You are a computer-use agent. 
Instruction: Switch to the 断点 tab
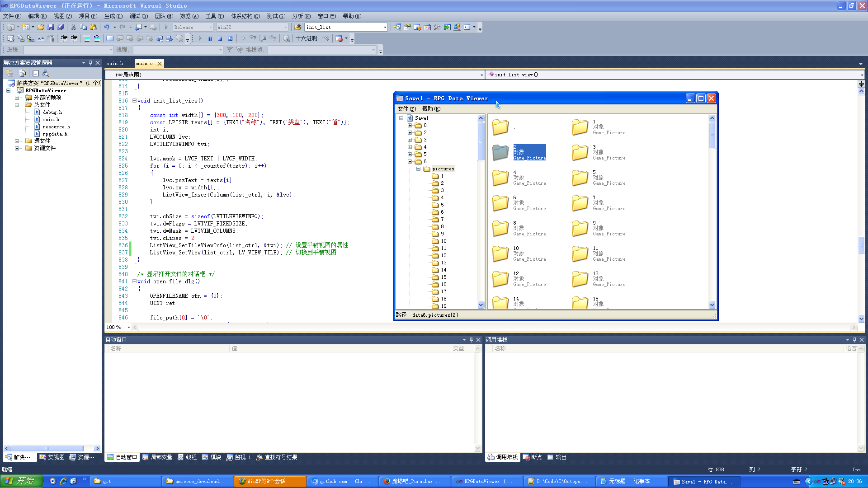[x=532, y=457]
